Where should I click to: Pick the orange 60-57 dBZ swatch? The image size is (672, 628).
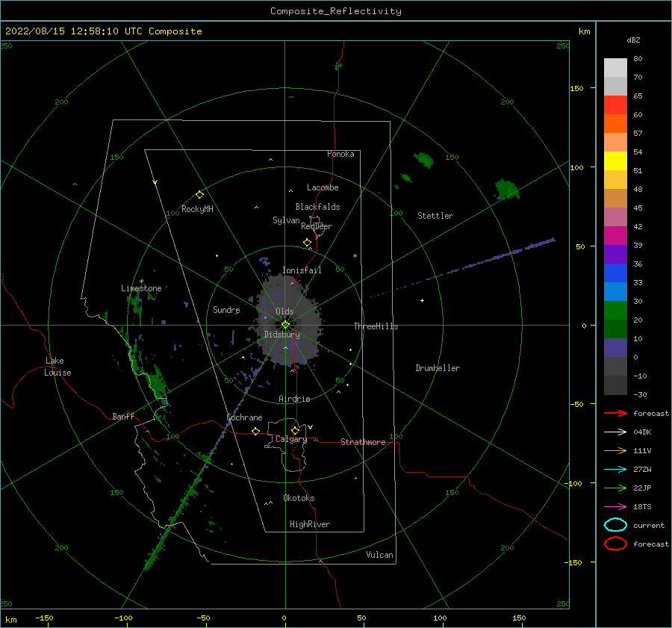tap(615, 124)
